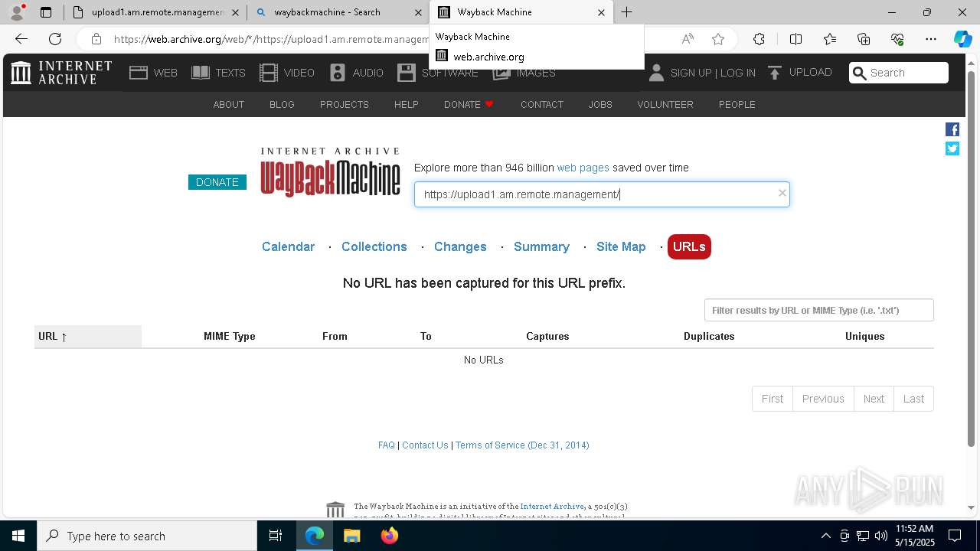Open the PEOPLE menu item
Screen dimensions: 980x551
click(737, 105)
